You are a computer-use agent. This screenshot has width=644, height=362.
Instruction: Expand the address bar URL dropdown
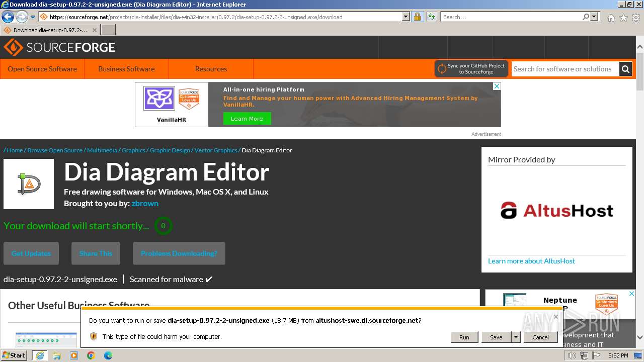point(406,17)
